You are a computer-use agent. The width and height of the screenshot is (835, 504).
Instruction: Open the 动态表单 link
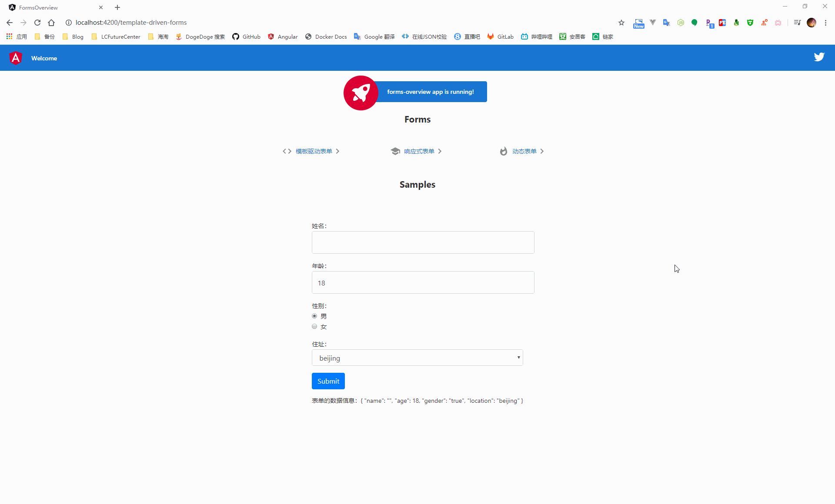coord(524,151)
